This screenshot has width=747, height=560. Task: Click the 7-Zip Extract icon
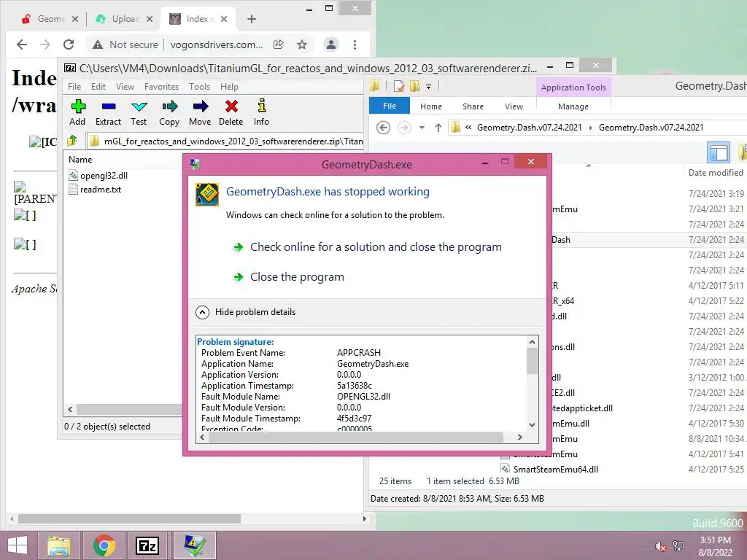pyautogui.click(x=109, y=106)
